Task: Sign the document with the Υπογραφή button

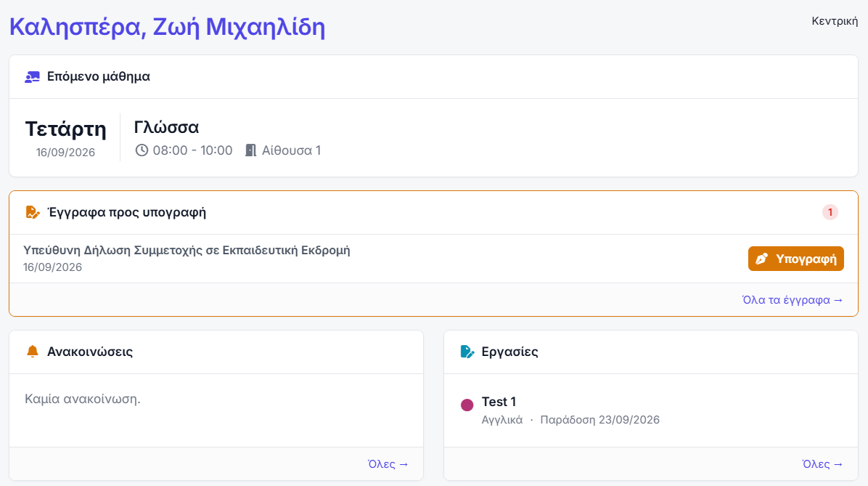Action: pos(796,259)
